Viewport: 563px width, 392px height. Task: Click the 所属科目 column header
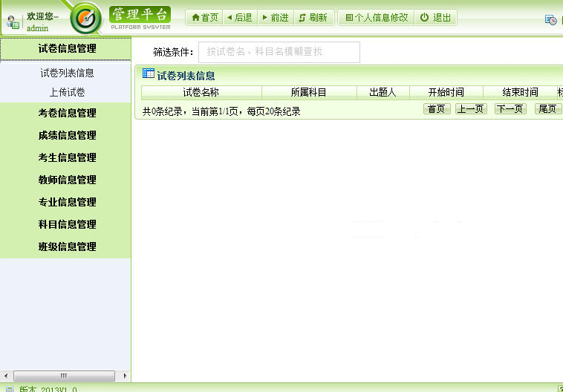coord(309,93)
